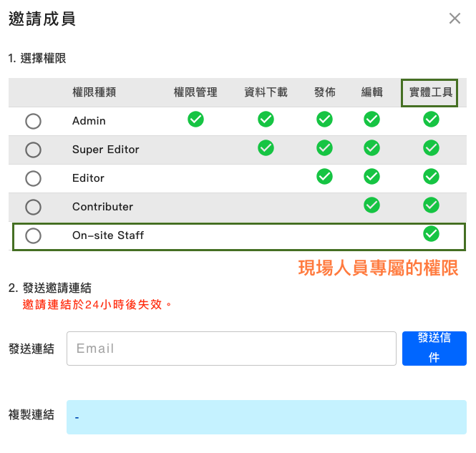Image resolution: width=476 pixels, height=453 pixels.
Task: Click Super Editor's 發佈 checkmark icon
Action: coord(325,148)
